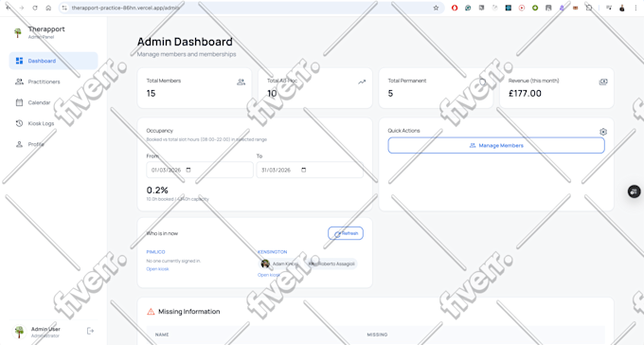Click the browser forward arrow
Image resolution: width=644 pixels, height=345 pixels.
click(x=22, y=8)
